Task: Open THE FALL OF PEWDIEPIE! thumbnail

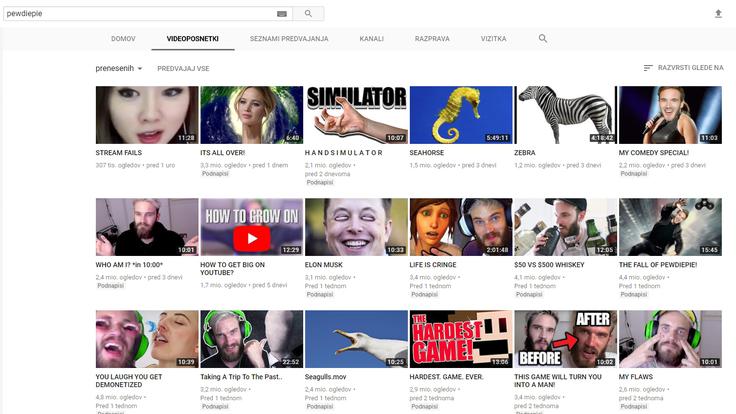Action: point(670,227)
